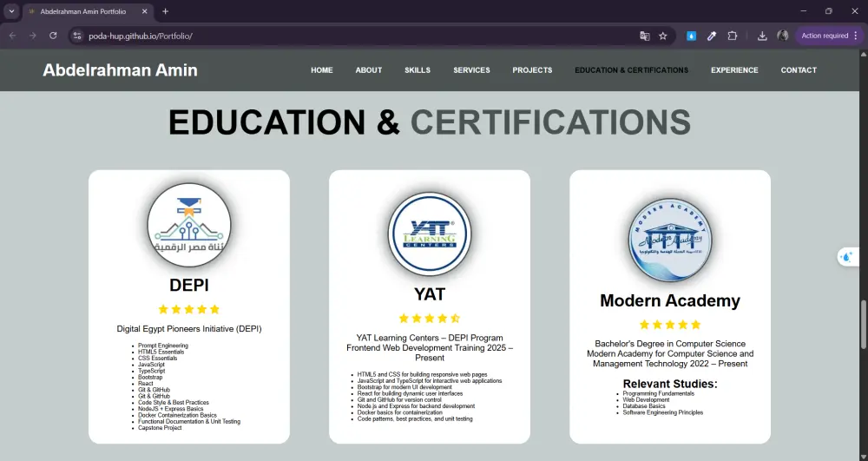Click the YAT card heading
This screenshot has width=868, height=461.
(x=430, y=293)
